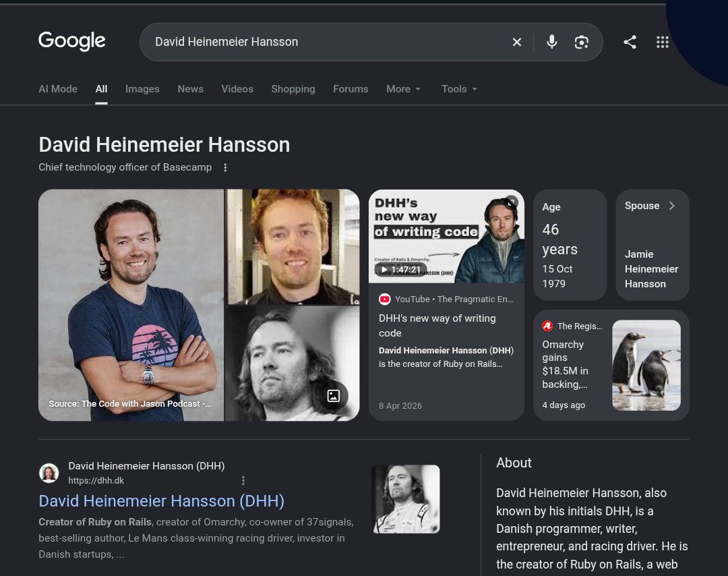Click the "4 days ago" timestamp

(x=564, y=405)
